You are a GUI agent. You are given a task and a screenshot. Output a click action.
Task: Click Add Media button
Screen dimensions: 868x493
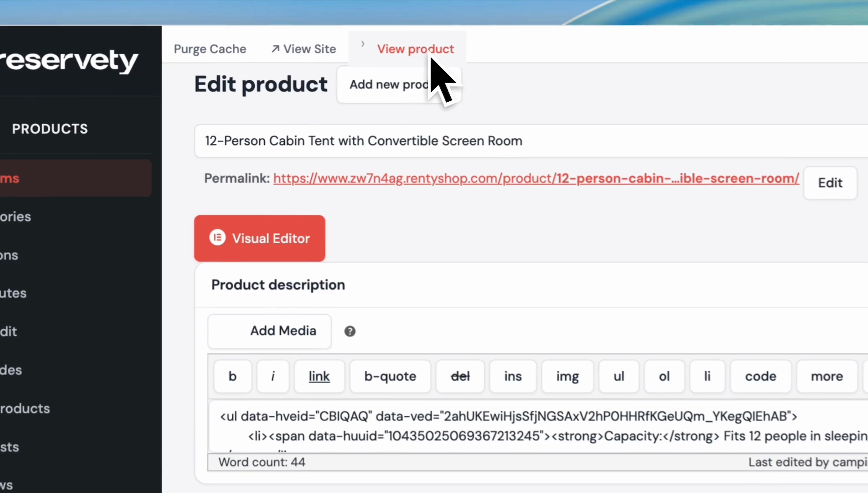(269, 331)
